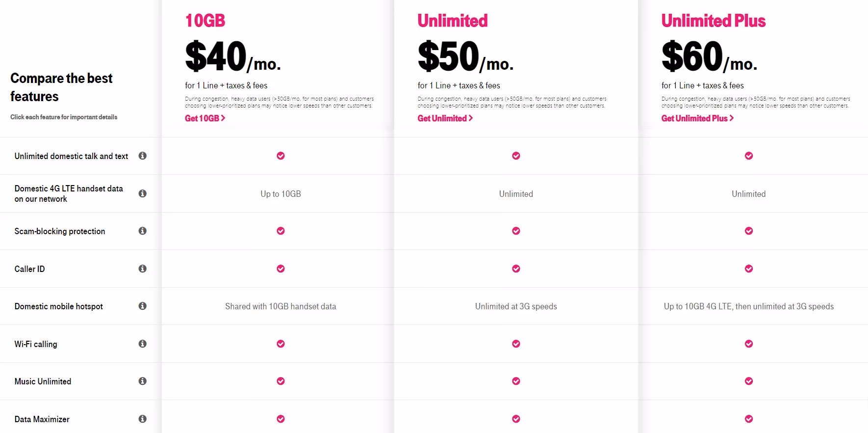Expand details for the Domestic mobile hotspot feature

click(x=58, y=306)
